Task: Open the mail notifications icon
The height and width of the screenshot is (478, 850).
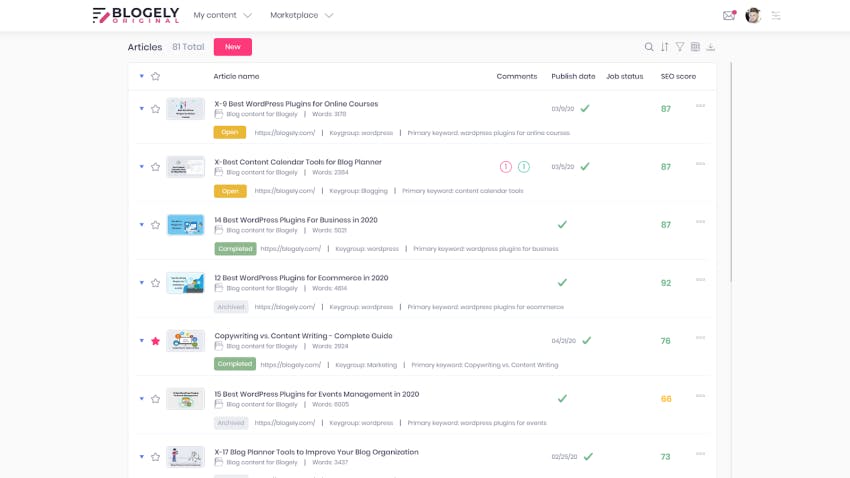Action: click(x=729, y=15)
